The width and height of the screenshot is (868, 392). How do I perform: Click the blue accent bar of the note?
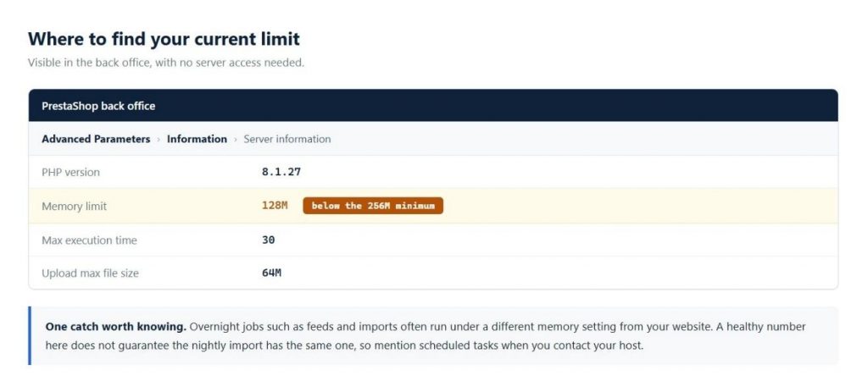coord(30,335)
